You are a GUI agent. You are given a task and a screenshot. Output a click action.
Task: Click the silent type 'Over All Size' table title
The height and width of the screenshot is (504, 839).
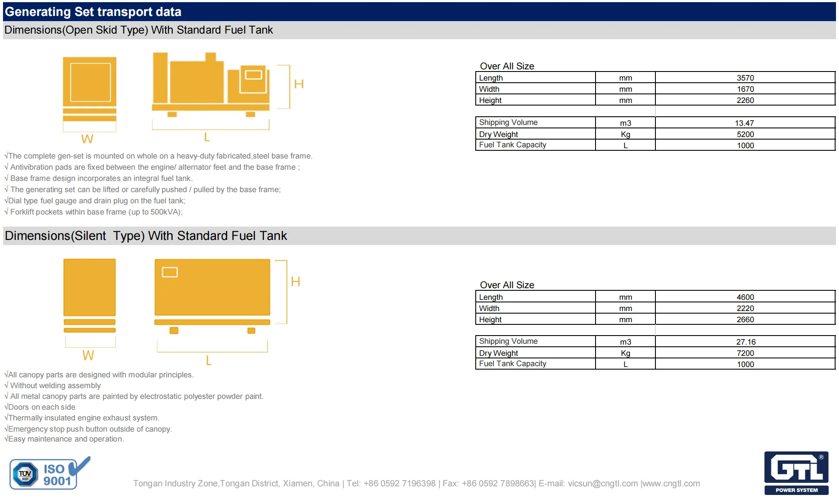pos(507,285)
